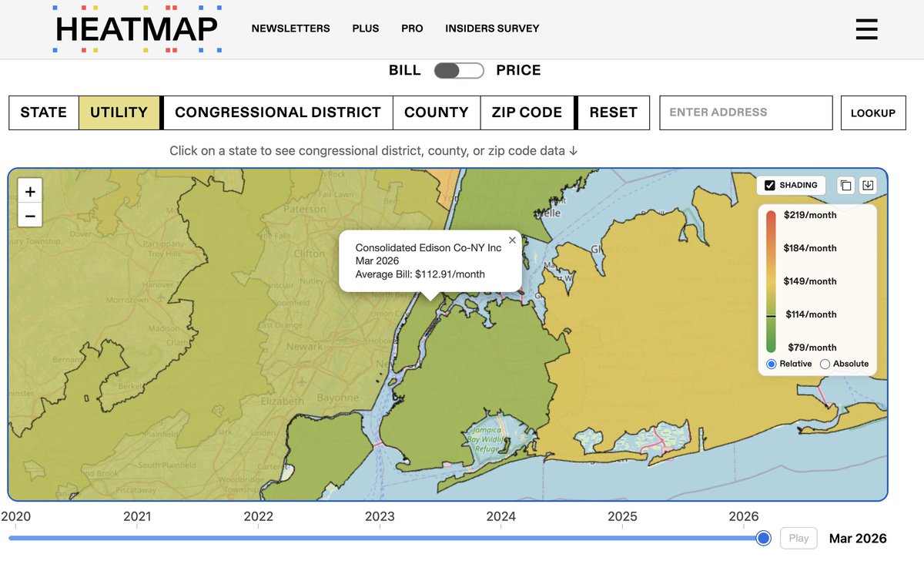Toggle the Bill/Price switch
Image resolution: width=924 pixels, height=561 pixels.
(459, 71)
